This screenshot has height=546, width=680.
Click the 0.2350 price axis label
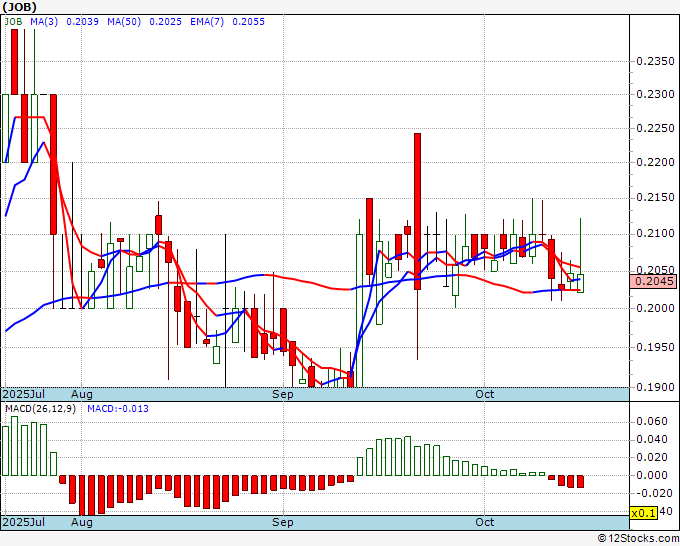tap(655, 61)
